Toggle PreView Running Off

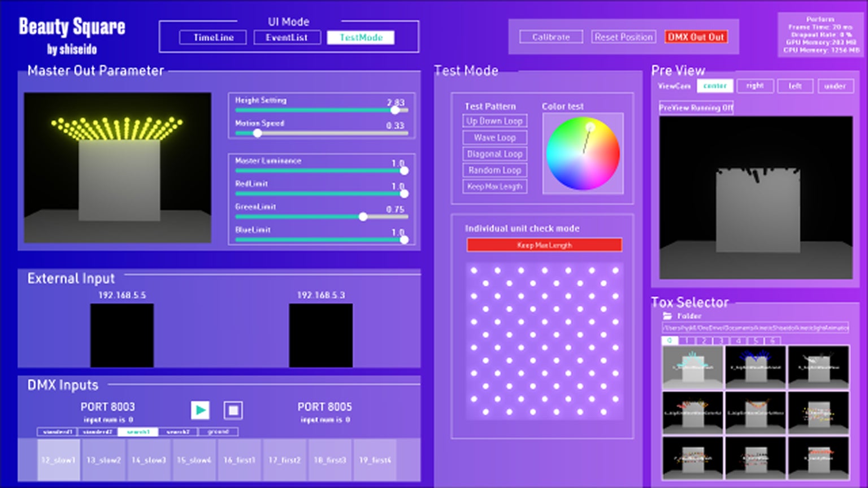(x=696, y=107)
